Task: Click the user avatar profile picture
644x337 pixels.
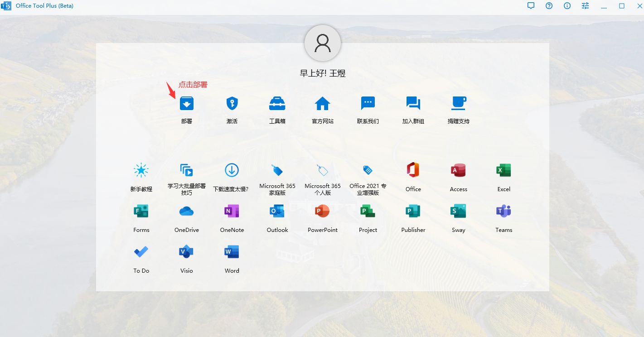Action: coord(323,43)
